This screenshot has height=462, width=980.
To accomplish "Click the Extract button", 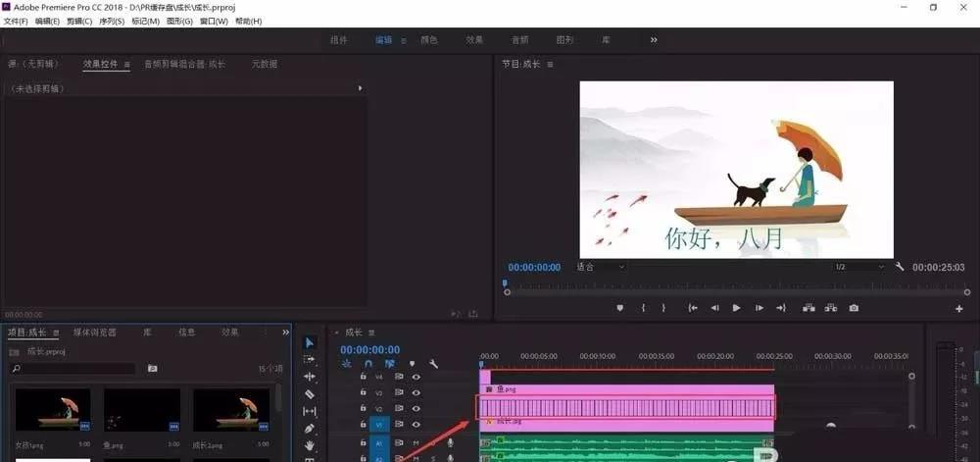I will coord(831,308).
